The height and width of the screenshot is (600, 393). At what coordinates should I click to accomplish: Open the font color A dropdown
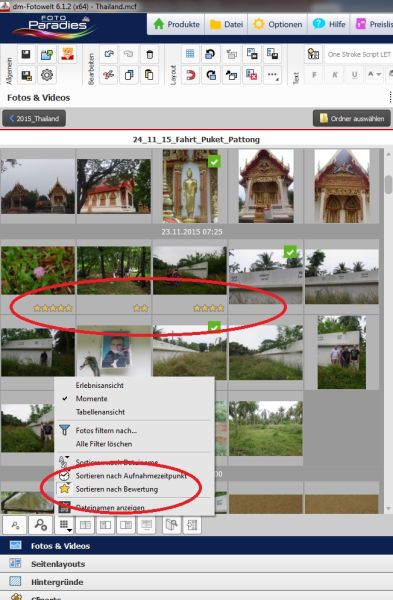tap(374, 75)
